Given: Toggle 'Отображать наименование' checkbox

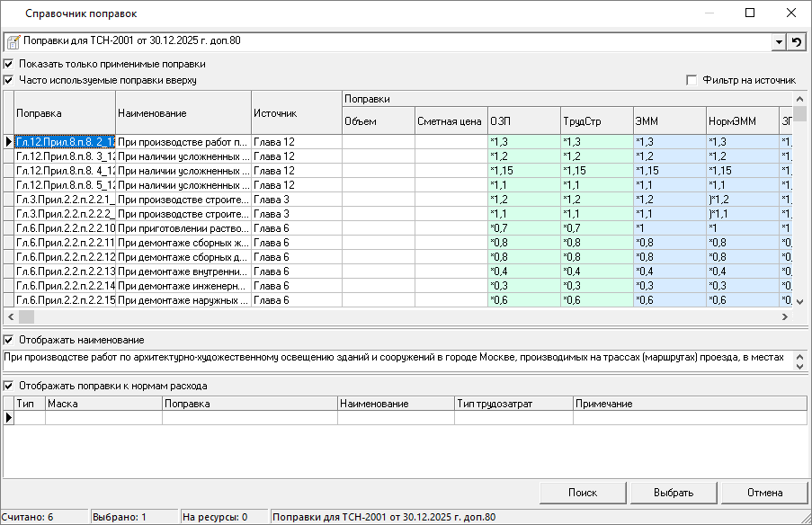Looking at the screenshot, I should 8,340.
